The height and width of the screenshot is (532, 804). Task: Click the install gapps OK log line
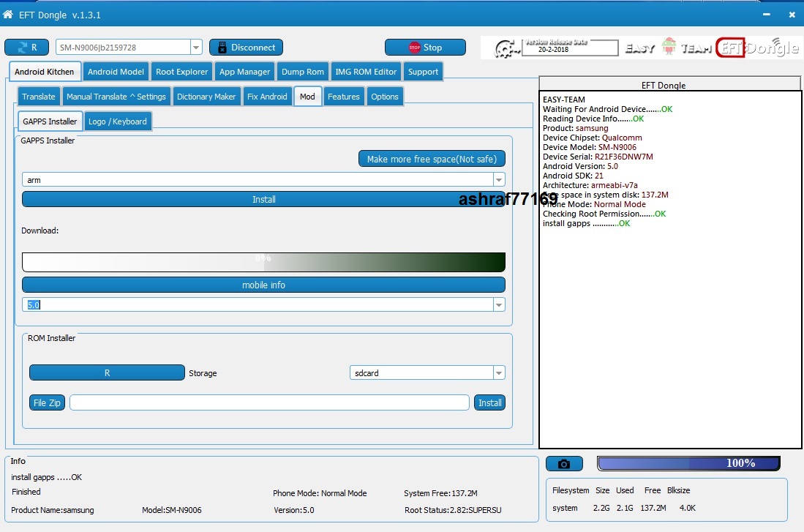(x=587, y=223)
